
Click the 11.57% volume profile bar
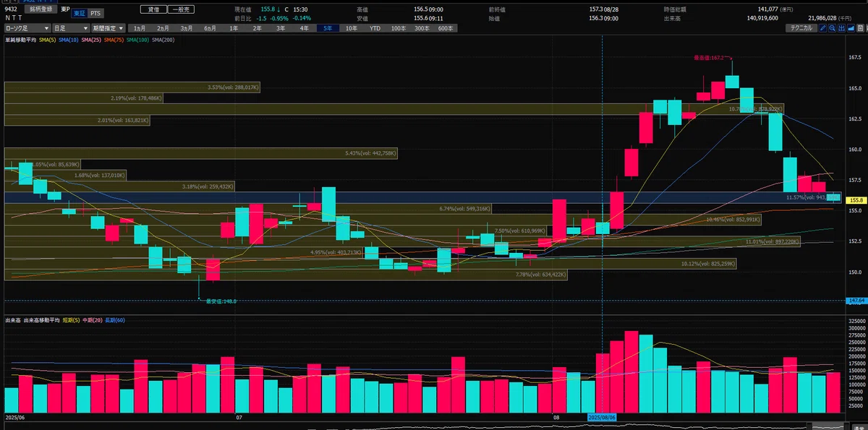[422, 197]
